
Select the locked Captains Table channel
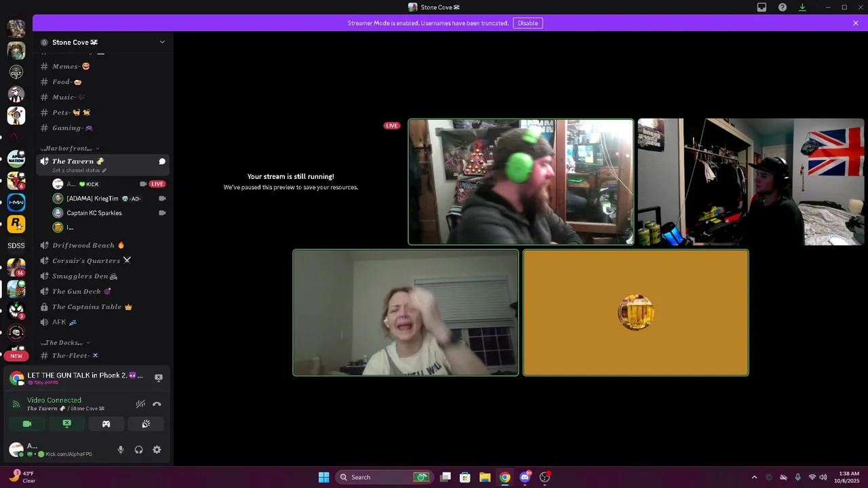click(102, 307)
